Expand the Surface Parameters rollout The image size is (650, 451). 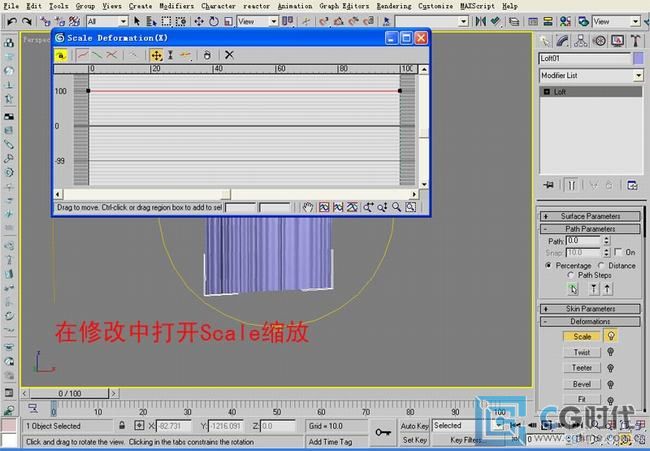coord(590,216)
